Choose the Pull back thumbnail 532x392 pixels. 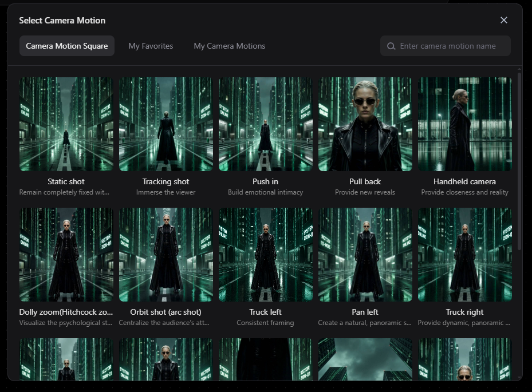pyautogui.click(x=365, y=124)
